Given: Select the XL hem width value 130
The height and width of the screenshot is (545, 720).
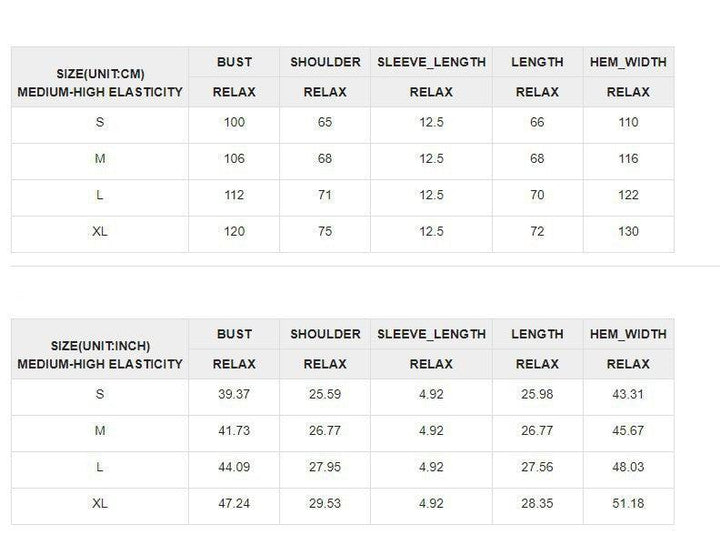Looking at the screenshot, I should tap(628, 231).
